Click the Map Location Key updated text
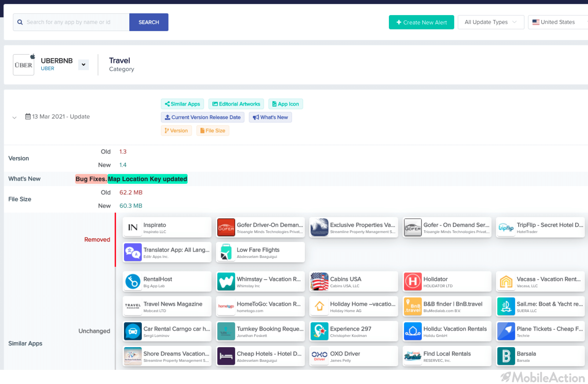Viewport: 588px width, 384px height. click(x=147, y=179)
